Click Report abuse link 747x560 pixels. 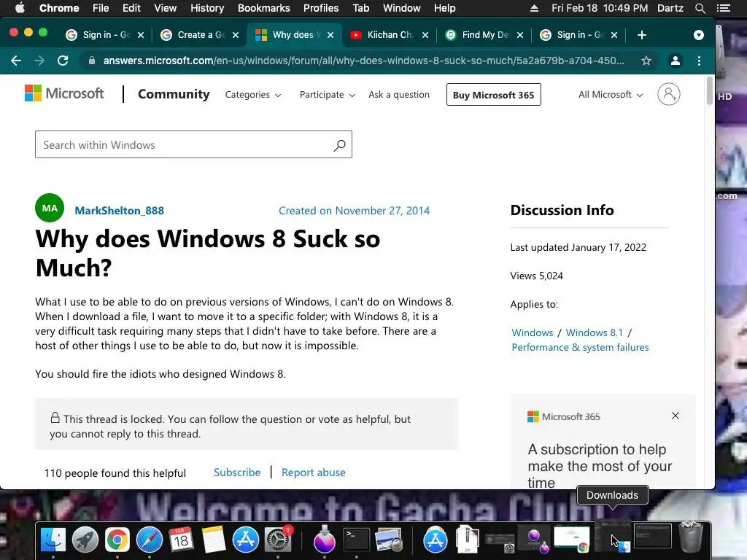coord(313,472)
